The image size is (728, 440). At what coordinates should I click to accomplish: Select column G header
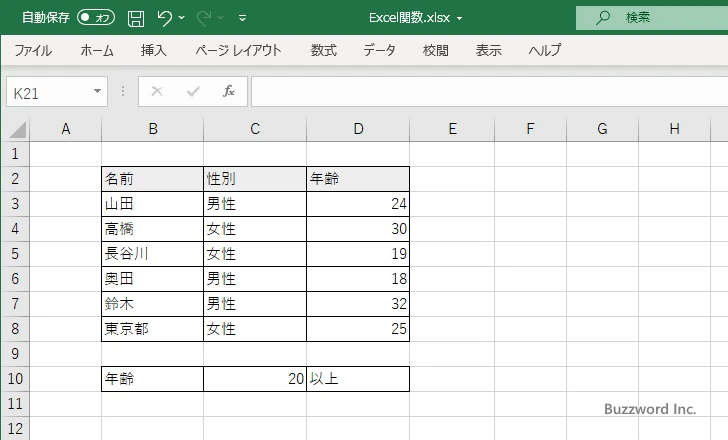point(602,129)
